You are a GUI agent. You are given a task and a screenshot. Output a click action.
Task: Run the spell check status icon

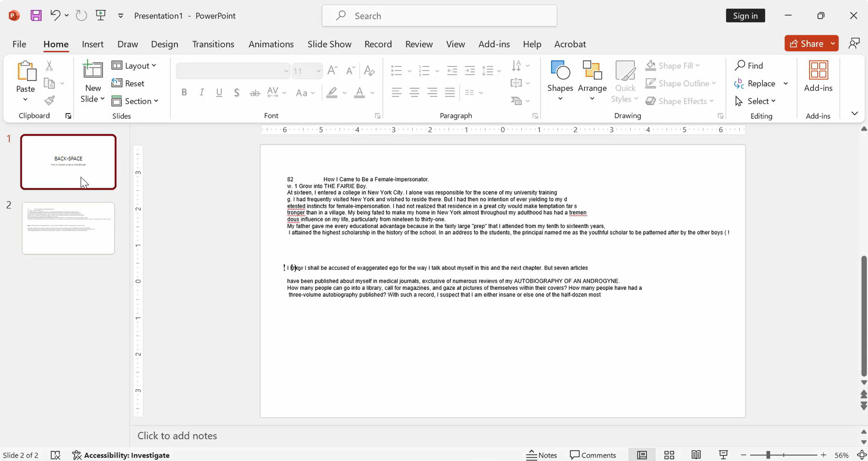click(x=55, y=455)
